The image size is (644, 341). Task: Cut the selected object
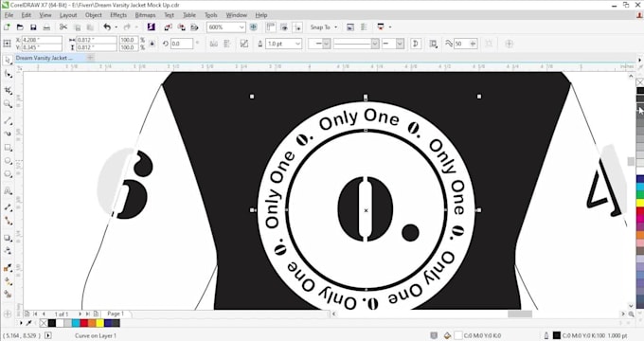tap(63, 27)
